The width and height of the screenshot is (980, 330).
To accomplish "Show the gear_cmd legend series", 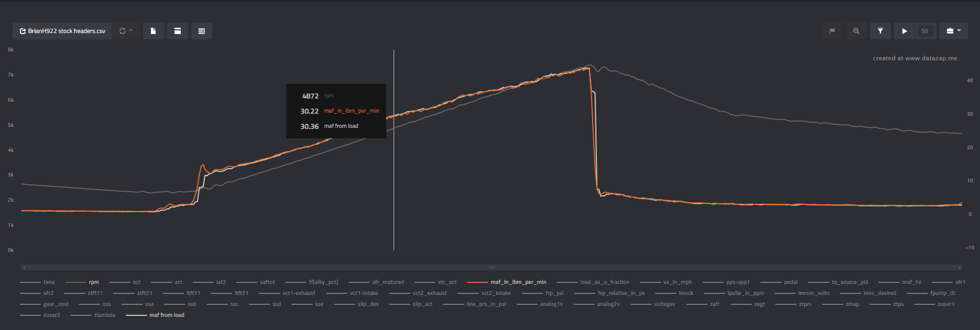I will (x=44, y=304).
